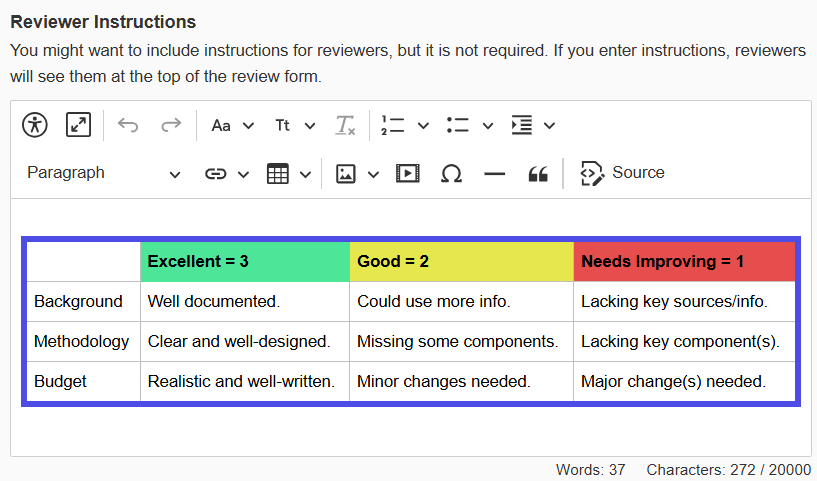Open the Paragraph format dropdown

click(103, 173)
